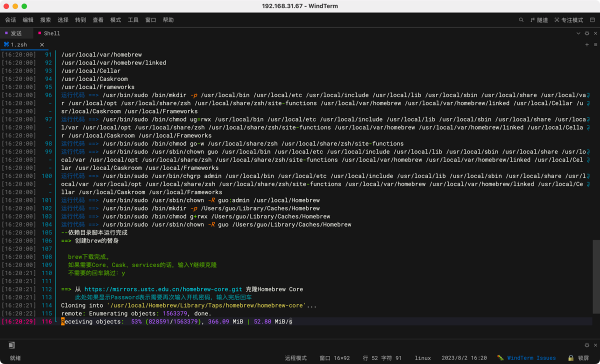Open the 模式 menu
This screenshot has height=364, width=600.
(115, 20)
